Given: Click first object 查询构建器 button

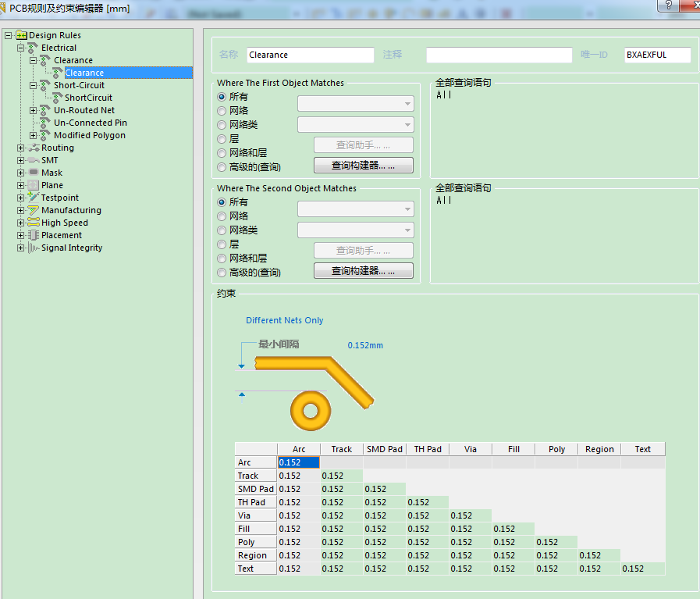Looking at the screenshot, I should pyautogui.click(x=363, y=166).
